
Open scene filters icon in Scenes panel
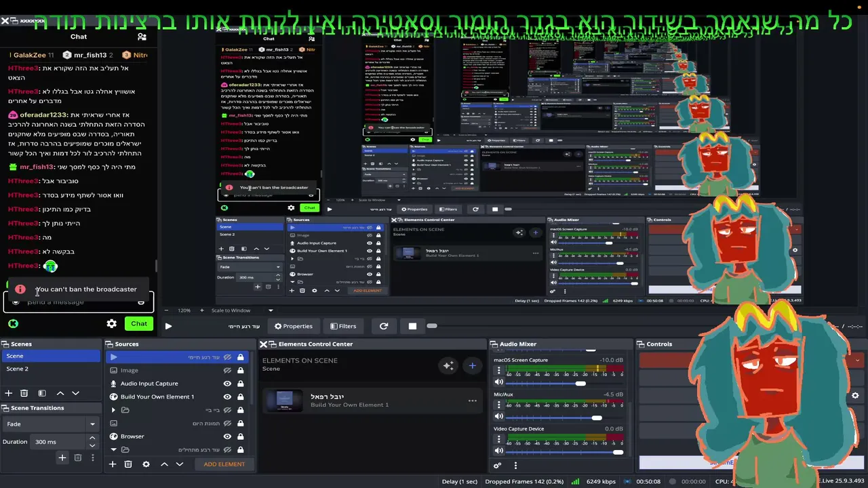point(42,393)
